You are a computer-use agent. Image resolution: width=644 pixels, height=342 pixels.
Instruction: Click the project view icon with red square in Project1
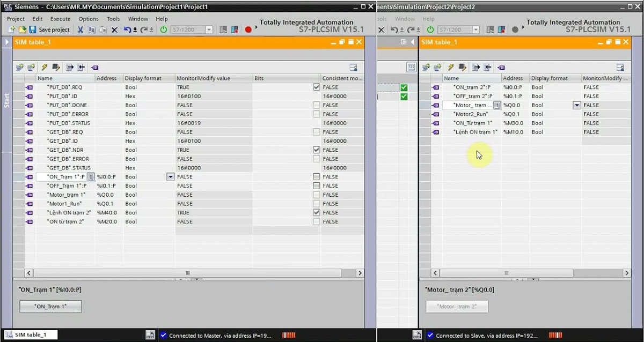coord(234,29)
